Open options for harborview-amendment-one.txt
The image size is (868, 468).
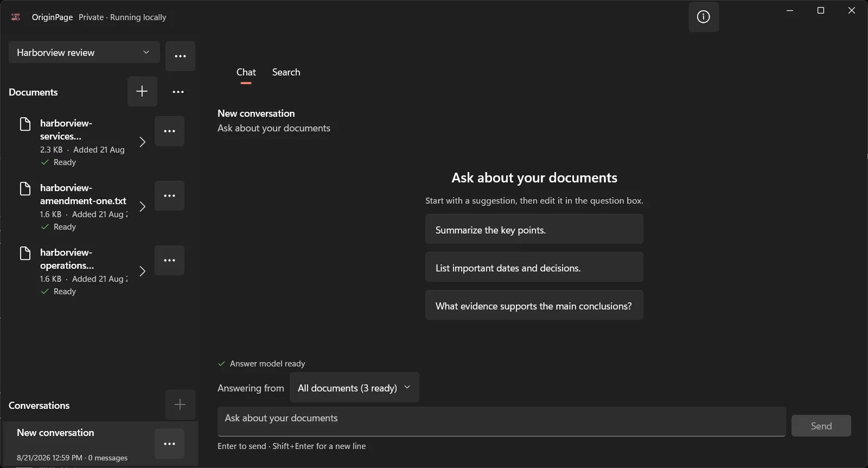tap(169, 195)
